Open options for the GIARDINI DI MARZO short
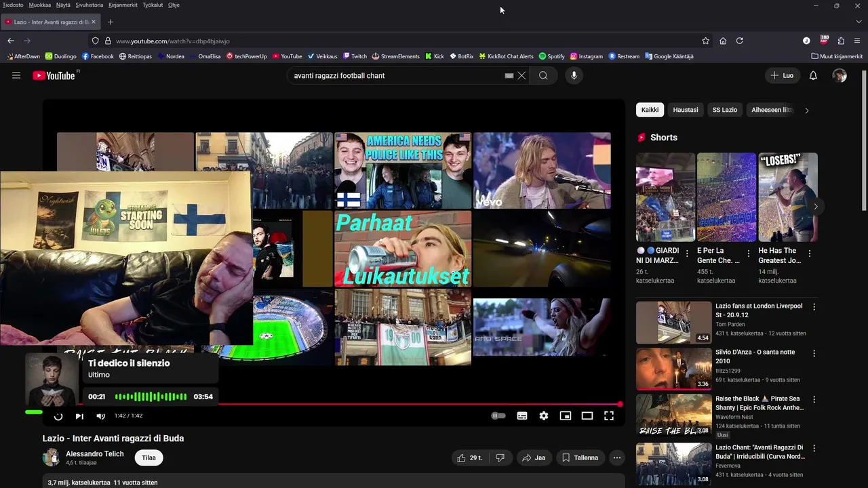 tap(687, 253)
